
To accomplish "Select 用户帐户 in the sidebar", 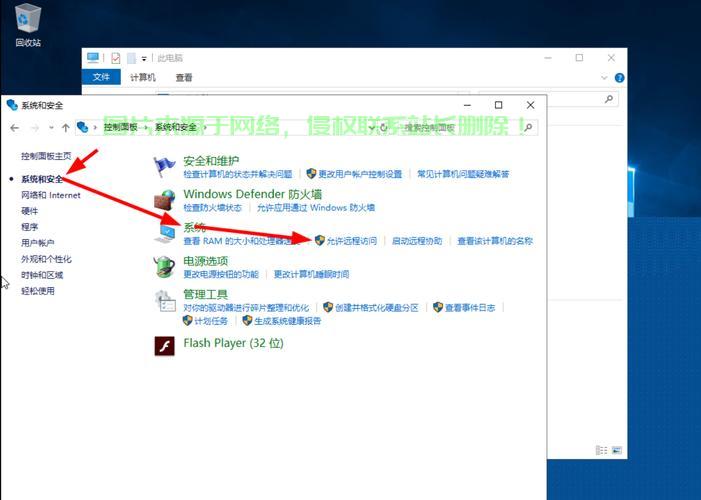I will [38, 243].
